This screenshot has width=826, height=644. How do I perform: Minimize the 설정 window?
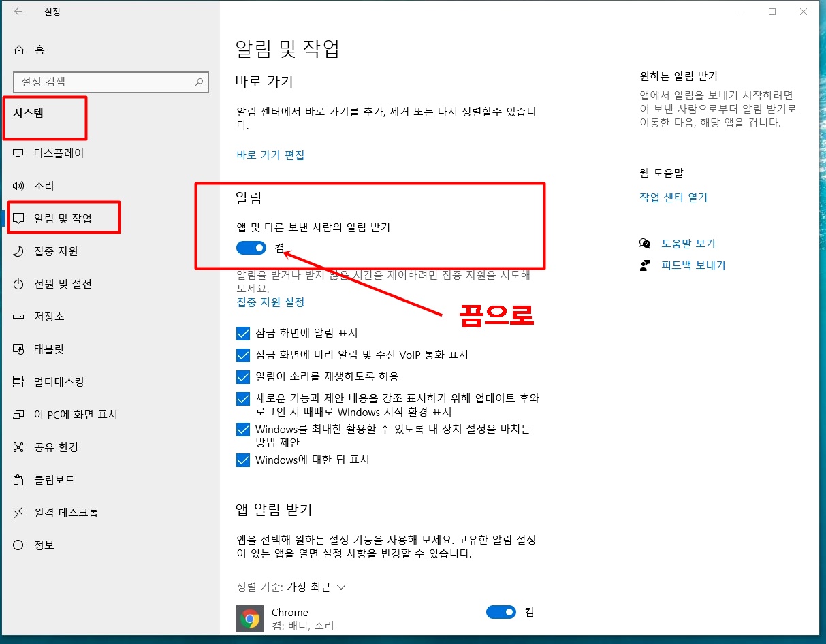point(740,12)
